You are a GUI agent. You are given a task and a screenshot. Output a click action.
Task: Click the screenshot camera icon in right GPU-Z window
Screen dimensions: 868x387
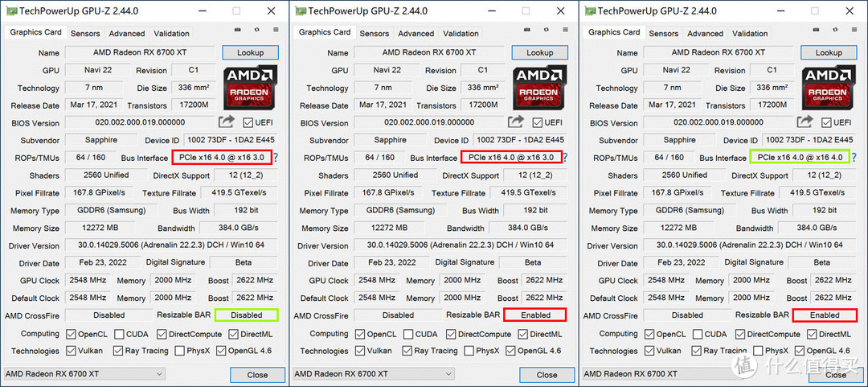click(816, 30)
